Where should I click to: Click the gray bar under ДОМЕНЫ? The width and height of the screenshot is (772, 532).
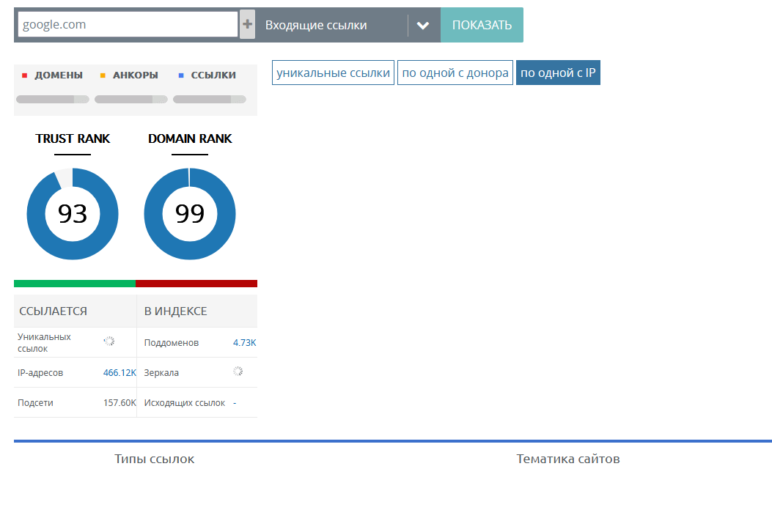click(x=52, y=100)
